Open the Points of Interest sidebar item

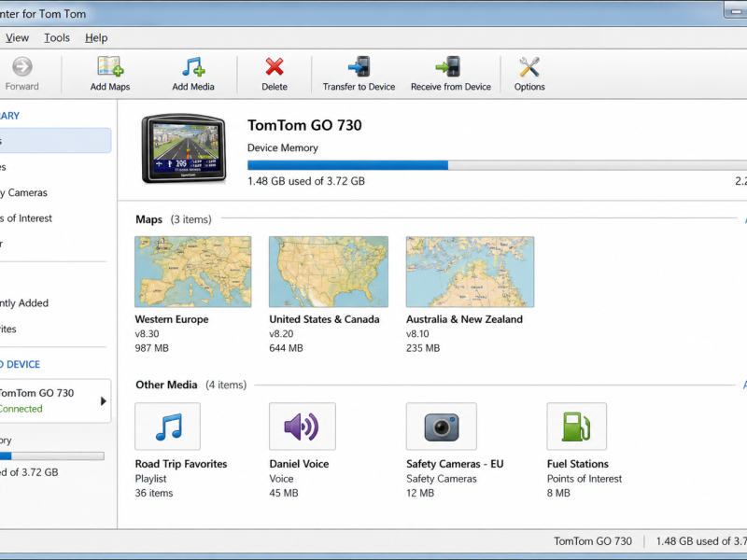26,218
